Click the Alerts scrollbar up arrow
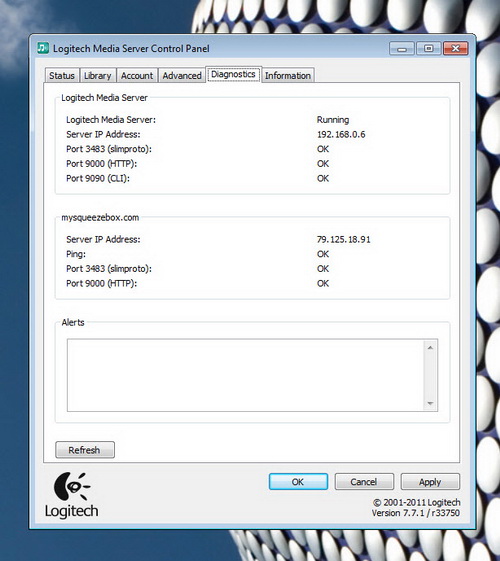 click(430, 348)
